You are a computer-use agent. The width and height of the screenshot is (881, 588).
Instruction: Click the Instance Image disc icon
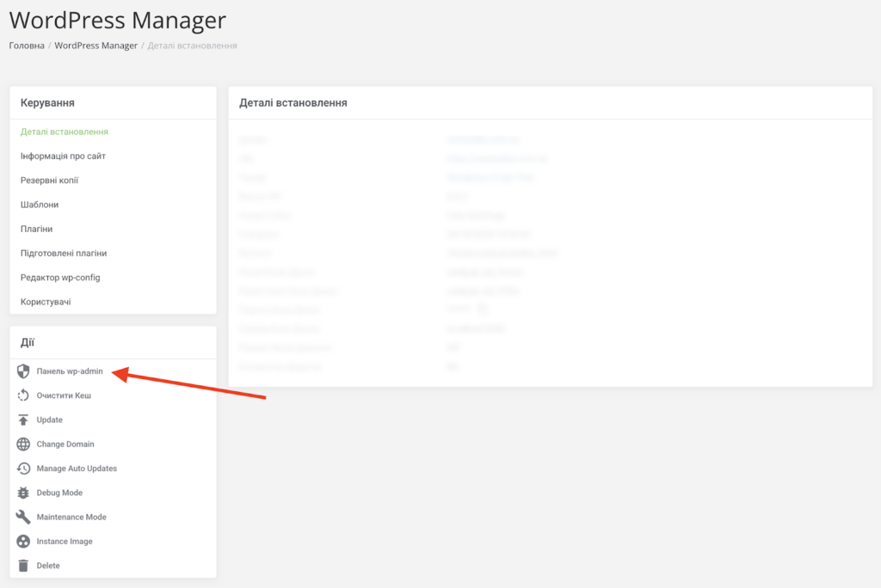click(23, 542)
